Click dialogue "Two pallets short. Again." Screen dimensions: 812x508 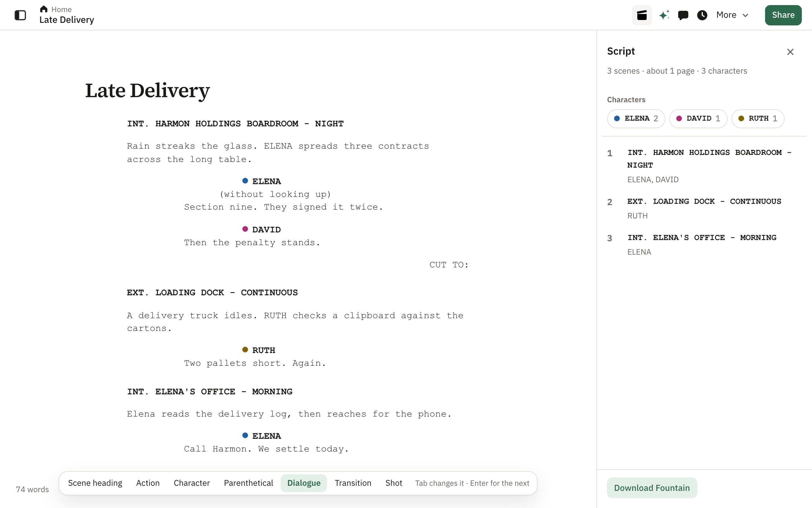coord(255,363)
